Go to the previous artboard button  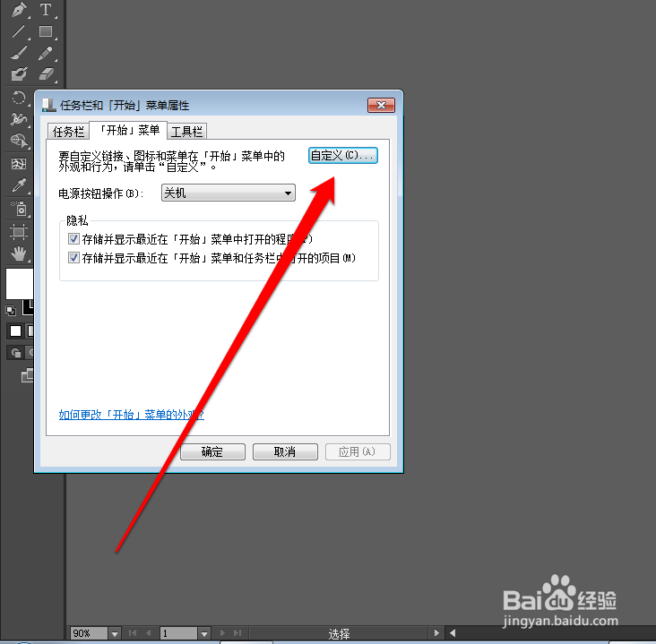click(x=149, y=633)
